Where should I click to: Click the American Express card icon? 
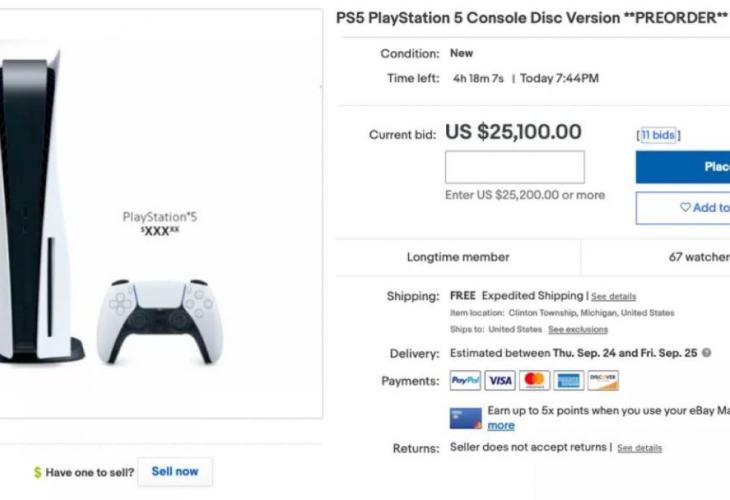point(569,381)
